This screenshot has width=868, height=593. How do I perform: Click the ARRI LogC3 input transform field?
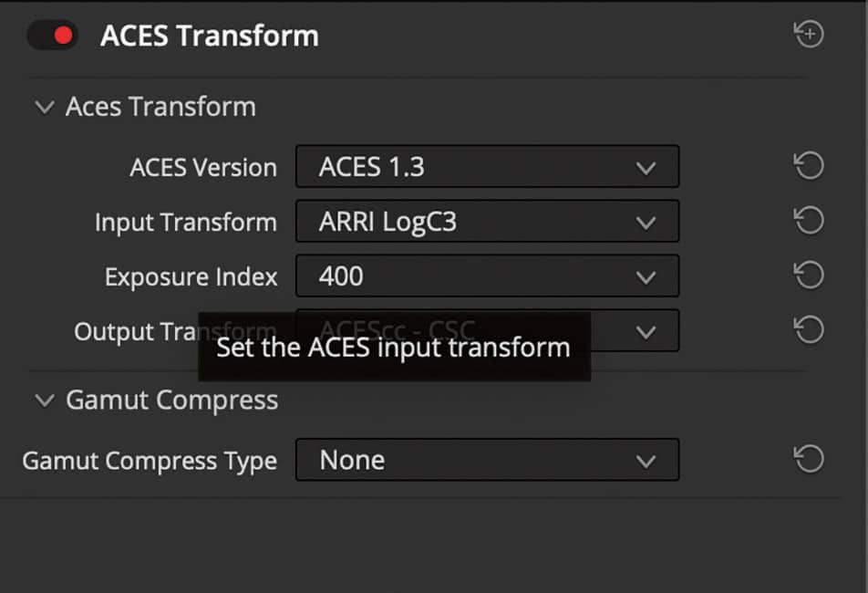(x=410, y=221)
